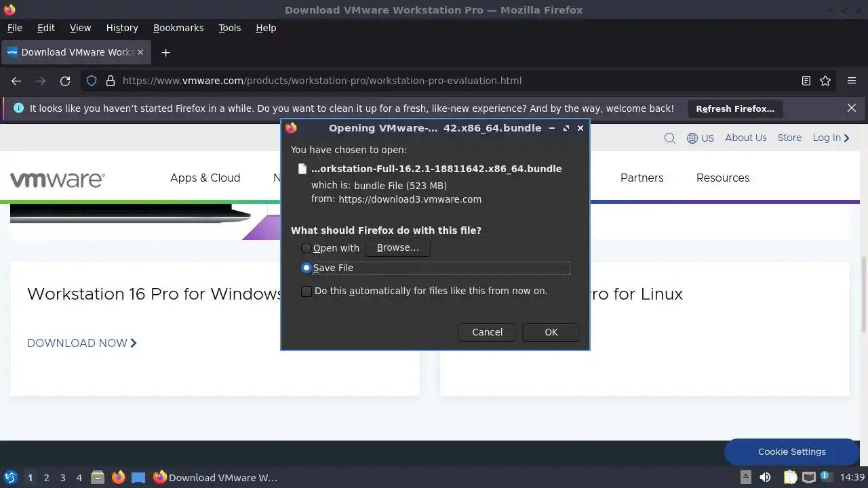Open the File menu
Viewport: 868px width, 488px height.
click(15, 28)
